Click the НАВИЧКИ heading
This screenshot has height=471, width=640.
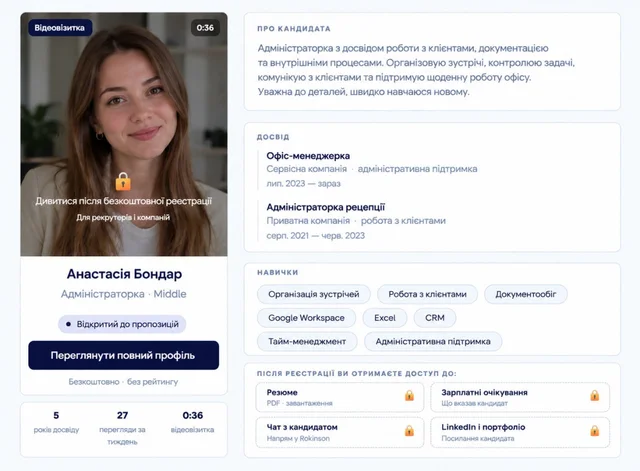278,273
